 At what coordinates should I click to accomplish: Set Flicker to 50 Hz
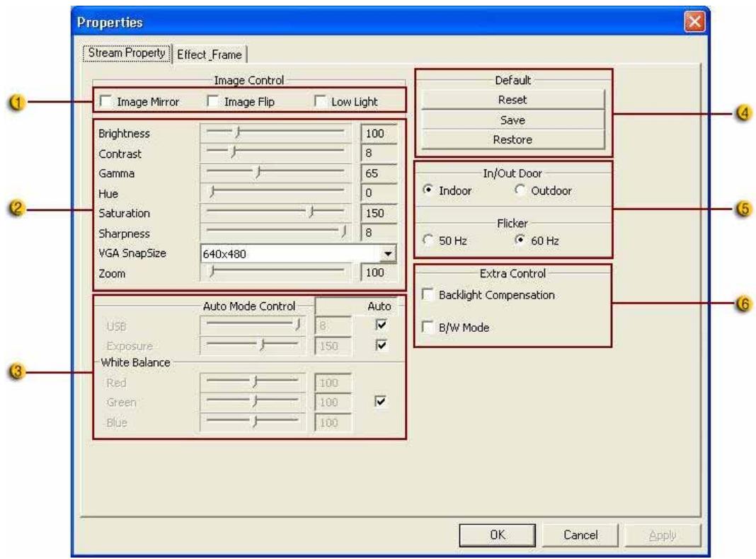click(428, 239)
